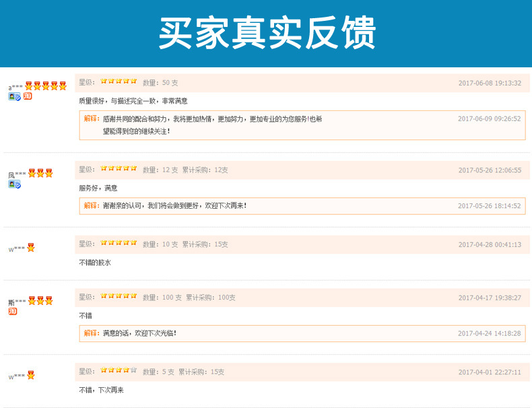Click the orange Taobao badge under buyer 斯***
The height and width of the screenshot is (408, 532).
[x=12, y=311]
